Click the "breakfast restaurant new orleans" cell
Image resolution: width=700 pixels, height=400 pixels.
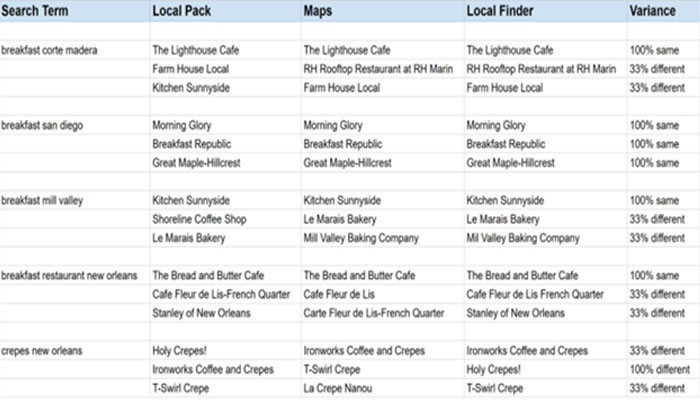coord(69,275)
